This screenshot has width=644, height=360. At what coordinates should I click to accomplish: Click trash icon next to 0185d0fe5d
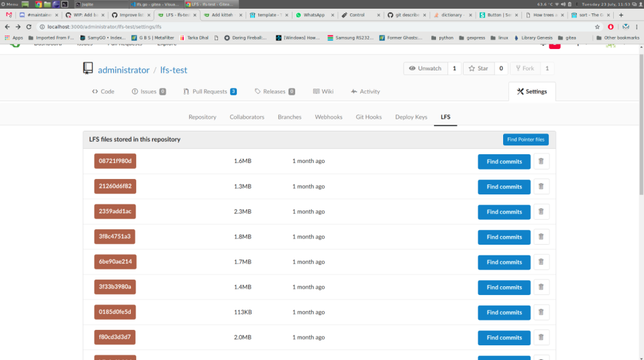tap(541, 312)
